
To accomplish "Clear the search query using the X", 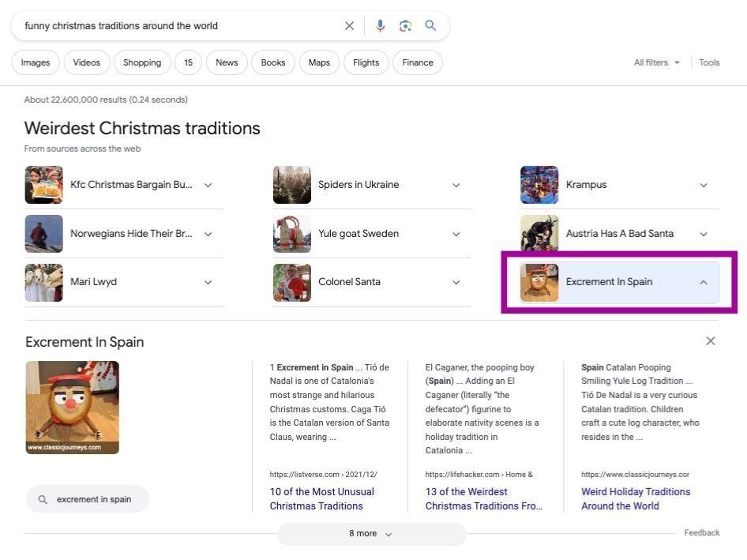I will click(349, 25).
